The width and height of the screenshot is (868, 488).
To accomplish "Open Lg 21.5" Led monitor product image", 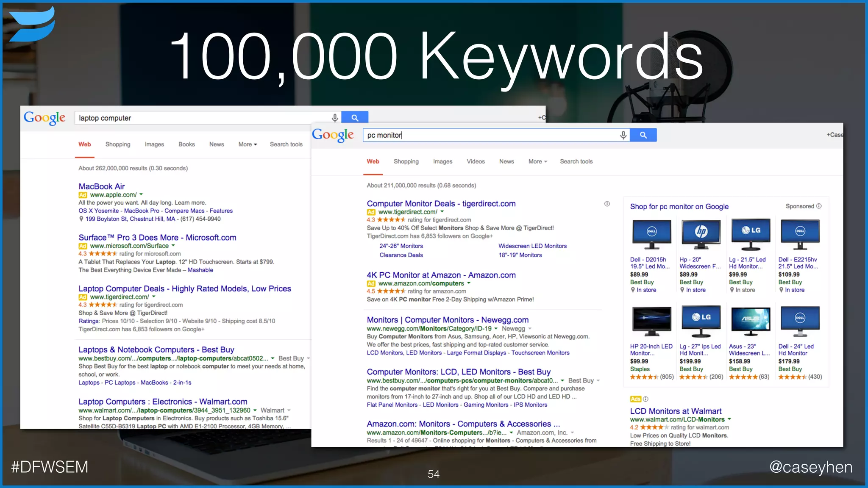I will (751, 235).
